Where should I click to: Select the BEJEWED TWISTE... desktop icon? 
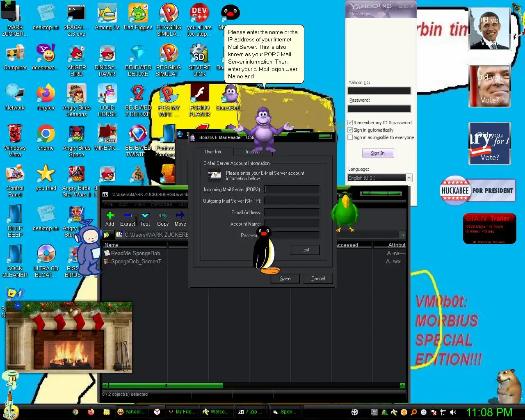(x=138, y=141)
